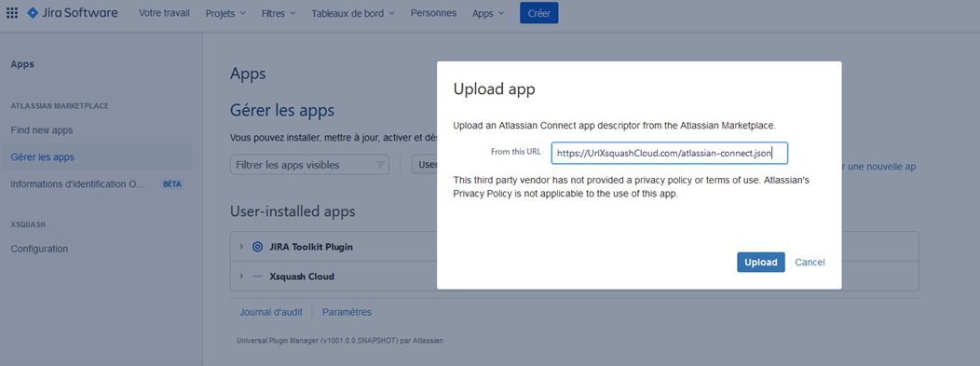
Task: Cancel the Upload app dialog
Action: coord(810,263)
